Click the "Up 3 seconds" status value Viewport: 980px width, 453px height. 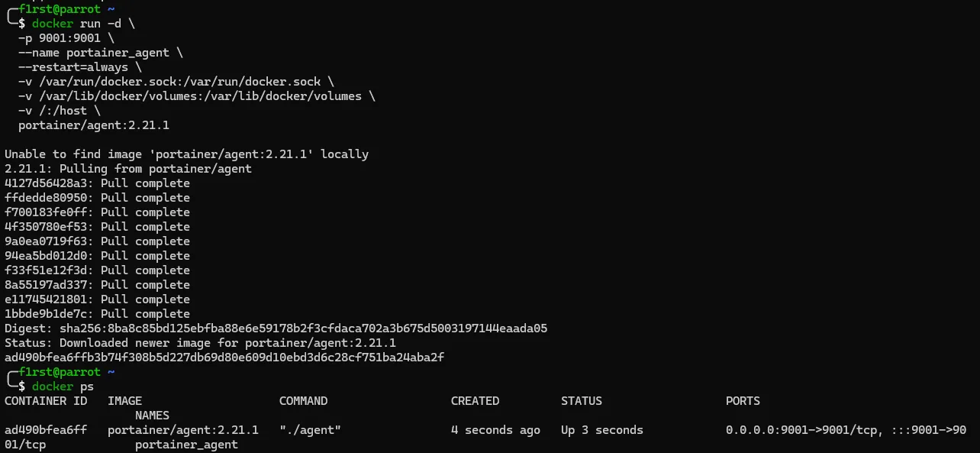601,430
